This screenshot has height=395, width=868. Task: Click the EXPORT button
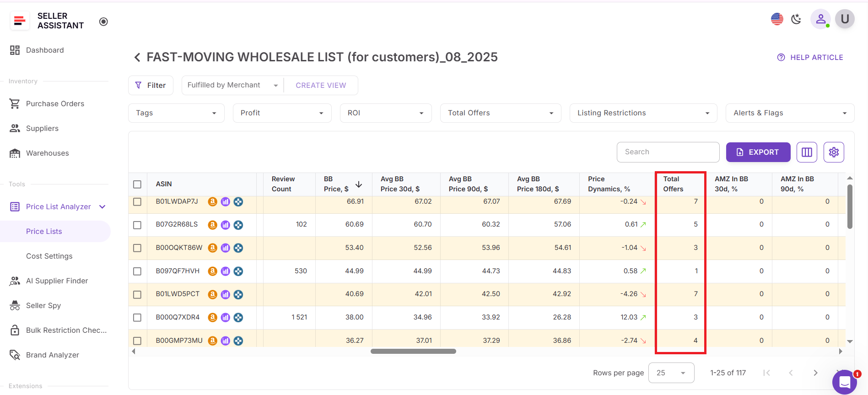click(x=758, y=152)
